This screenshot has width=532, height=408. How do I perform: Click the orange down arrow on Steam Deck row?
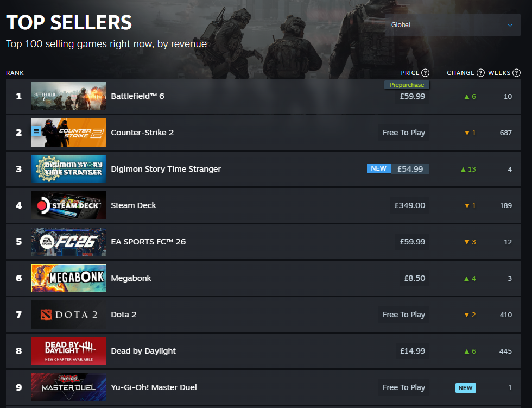(x=467, y=206)
